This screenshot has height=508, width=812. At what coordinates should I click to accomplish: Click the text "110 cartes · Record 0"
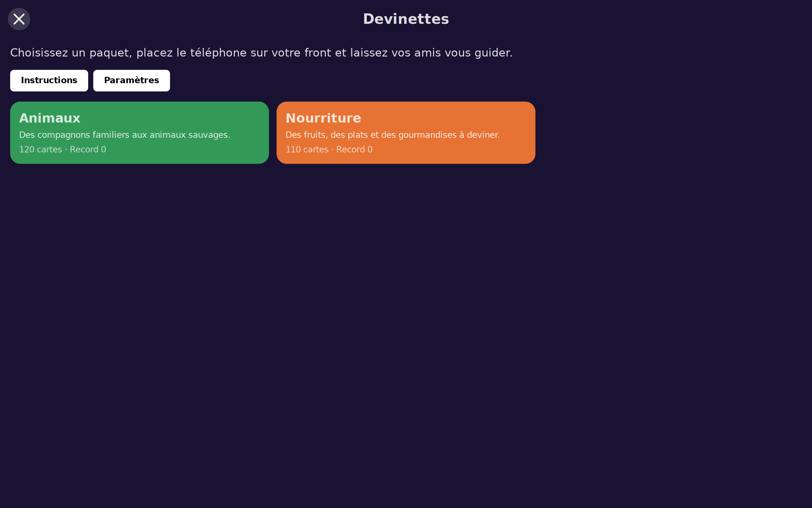(x=329, y=150)
